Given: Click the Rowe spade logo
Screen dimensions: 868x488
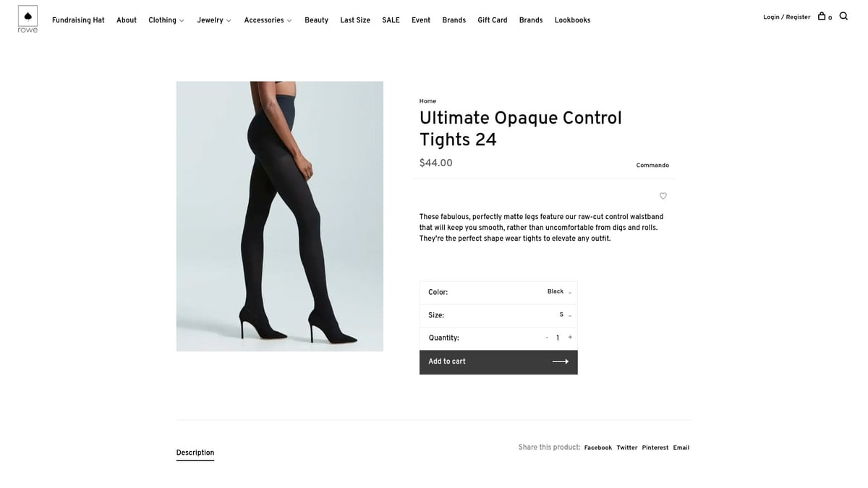Looking at the screenshot, I should 27,20.
